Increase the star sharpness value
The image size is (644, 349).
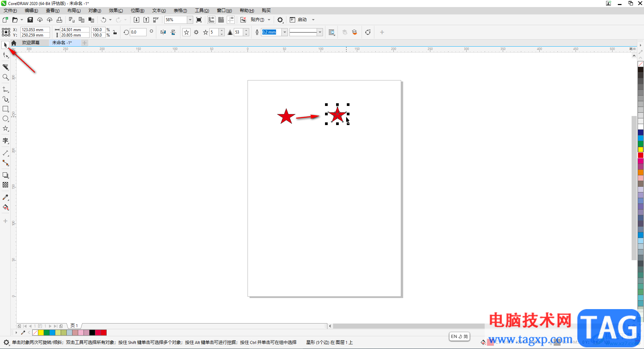coord(246,31)
